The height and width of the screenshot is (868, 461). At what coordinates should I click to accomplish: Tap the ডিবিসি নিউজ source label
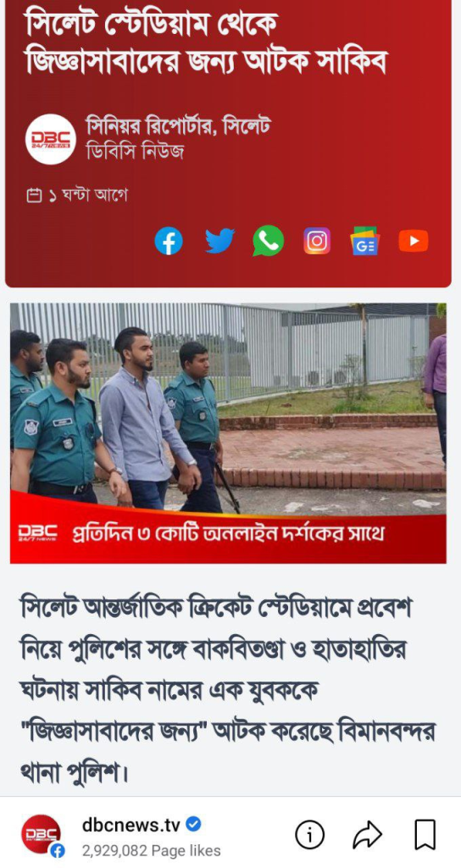pyautogui.click(x=135, y=151)
